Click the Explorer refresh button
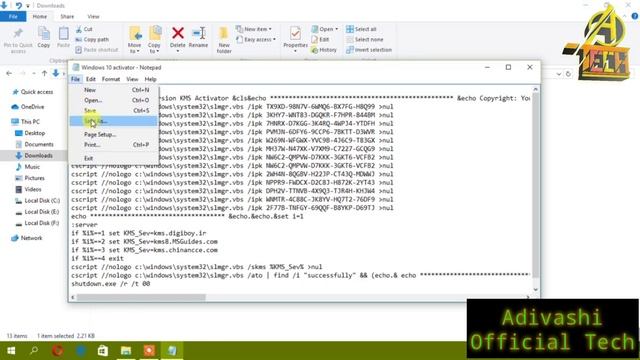 [x=568, y=74]
